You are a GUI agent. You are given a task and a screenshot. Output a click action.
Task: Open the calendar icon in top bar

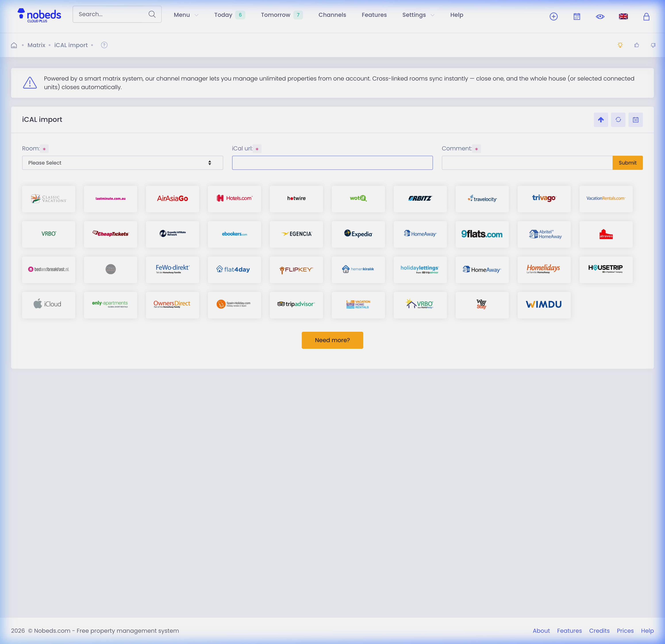click(x=577, y=16)
